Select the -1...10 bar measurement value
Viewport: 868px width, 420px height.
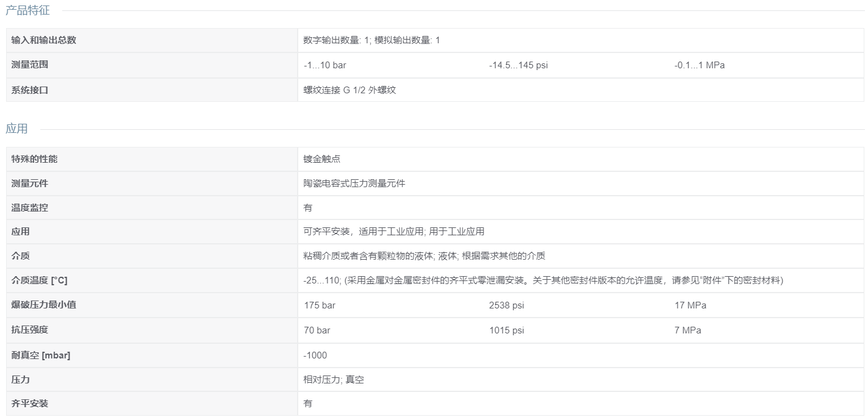(x=325, y=65)
